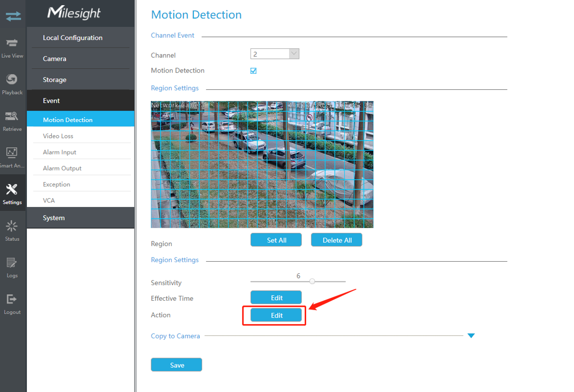
Task: Click the Motion Detection page title
Action: coord(196,15)
